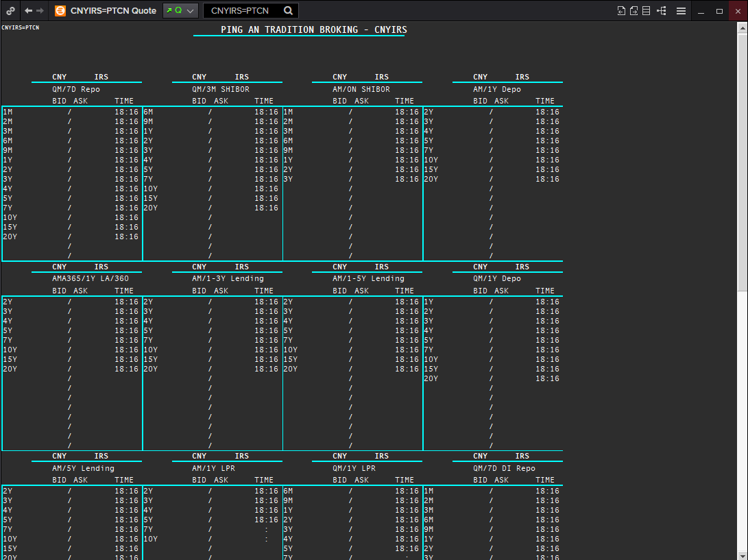Select the AM/1-5Y Lending section title

pos(368,278)
